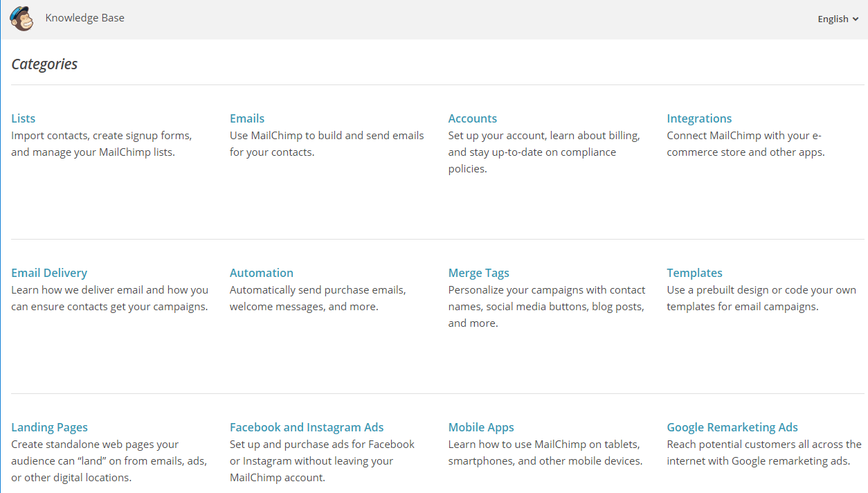868x493 pixels.
Task: View the Email Delivery category
Action: pyautogui.click(x=48, y=272)
